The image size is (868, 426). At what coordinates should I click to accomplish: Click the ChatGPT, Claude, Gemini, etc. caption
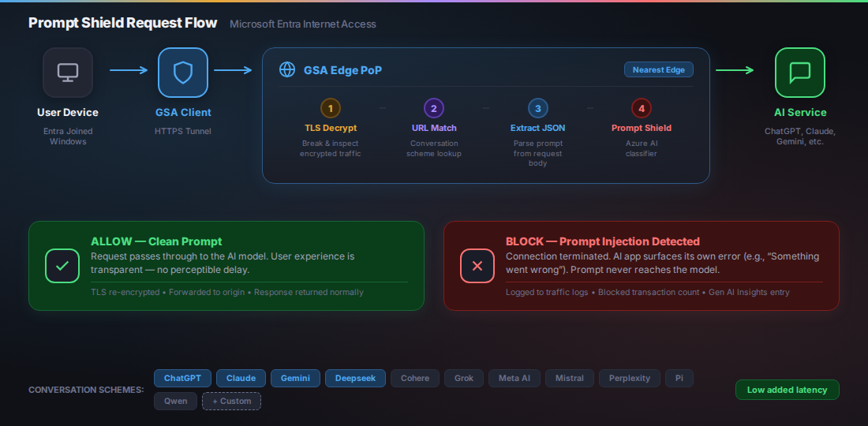800,136
